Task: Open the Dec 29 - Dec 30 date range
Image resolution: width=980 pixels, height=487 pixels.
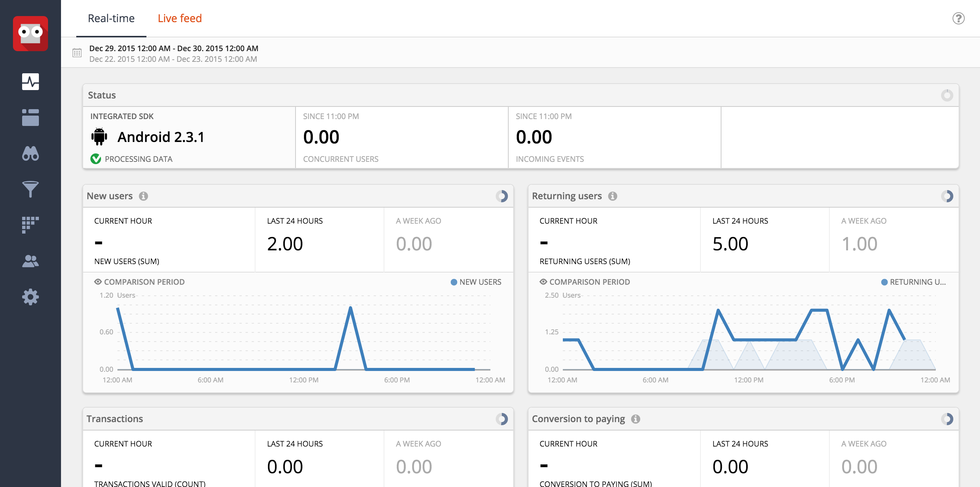Action: click(174, 48)
